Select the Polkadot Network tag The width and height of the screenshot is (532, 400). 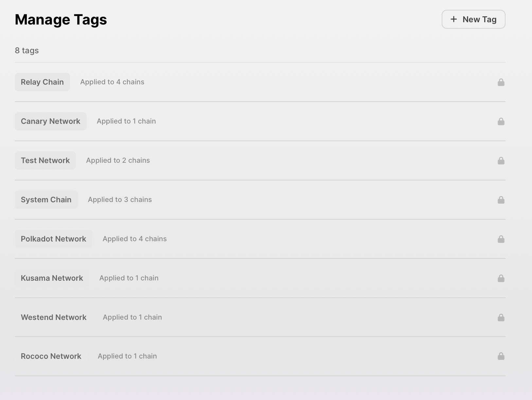54,239
